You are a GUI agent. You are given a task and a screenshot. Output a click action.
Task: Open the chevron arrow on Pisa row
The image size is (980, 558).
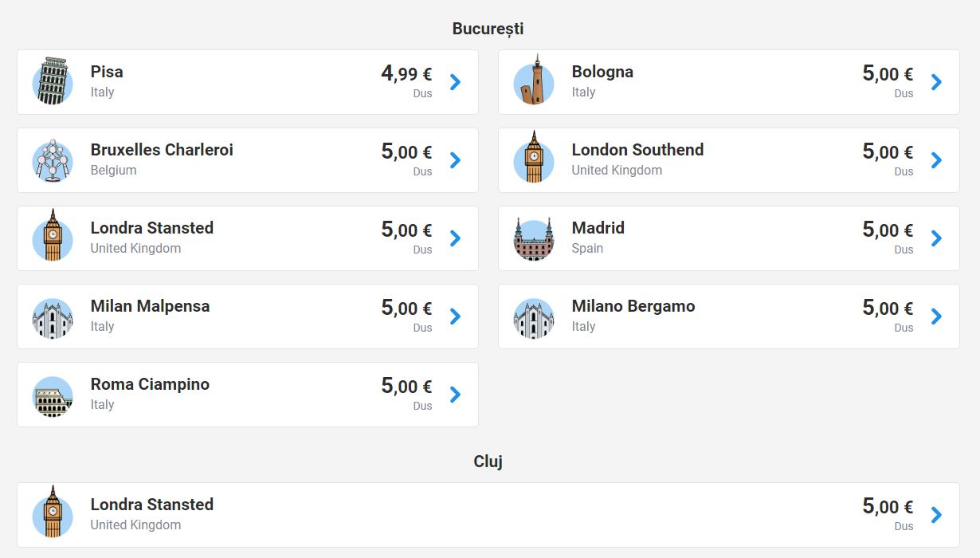(455, 82)
